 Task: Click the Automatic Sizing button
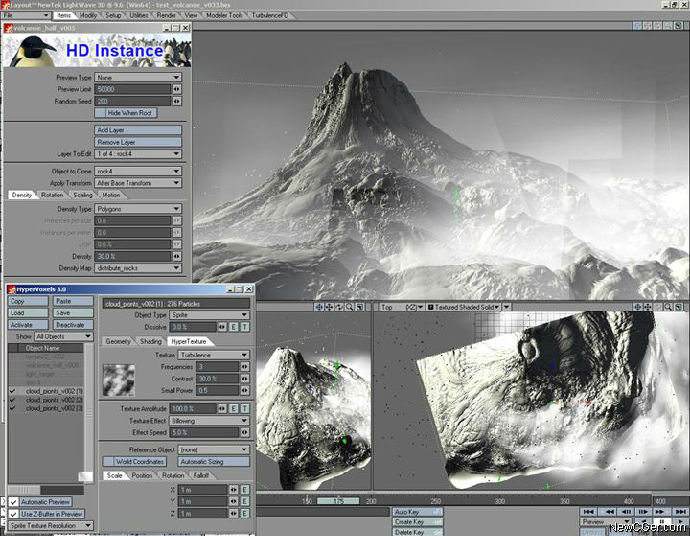pyautogui.click(x=214, y=462)
